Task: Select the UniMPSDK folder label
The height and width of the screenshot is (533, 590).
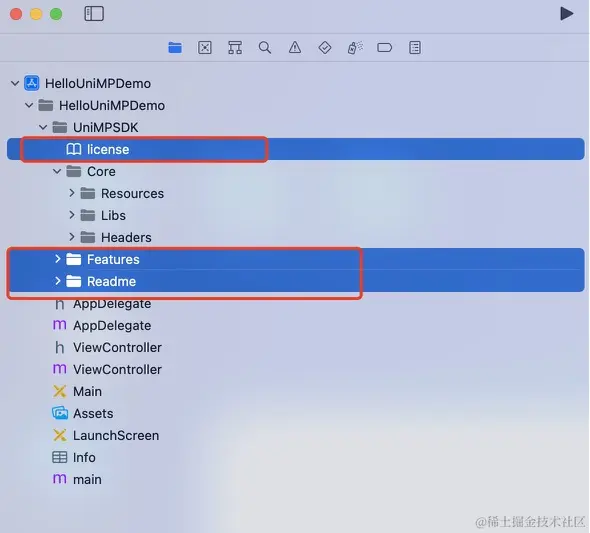Action: coord(106,128)
